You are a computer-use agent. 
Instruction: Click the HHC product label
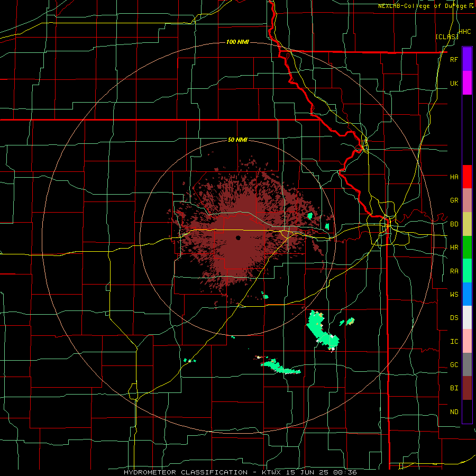point(465,32)
